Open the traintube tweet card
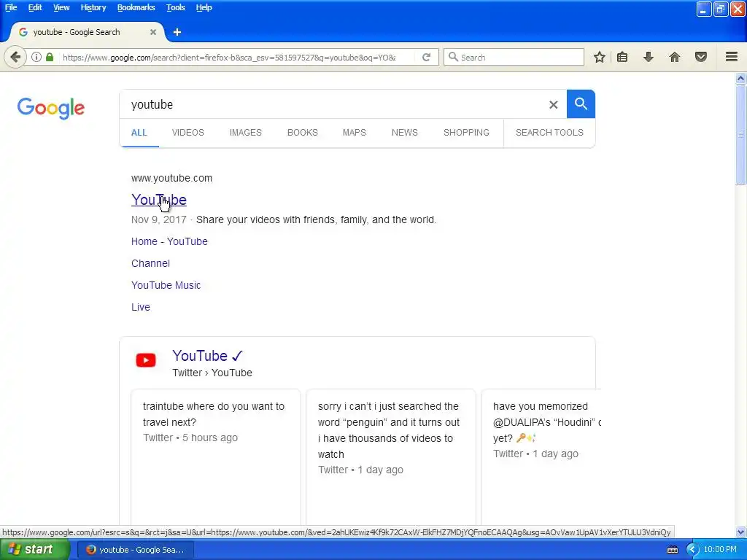The image size is (747, 560). tap(215, 457)
